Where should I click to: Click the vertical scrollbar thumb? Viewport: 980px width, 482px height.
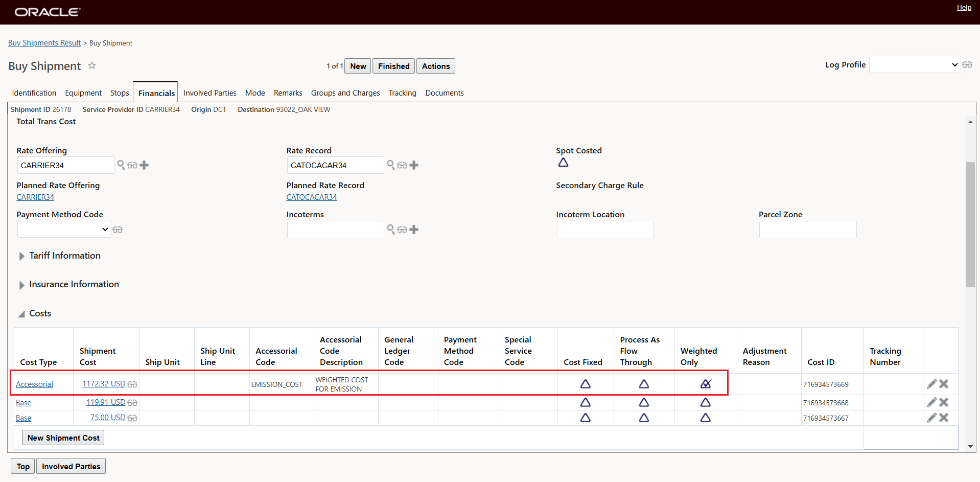click(x=970, y=225)
